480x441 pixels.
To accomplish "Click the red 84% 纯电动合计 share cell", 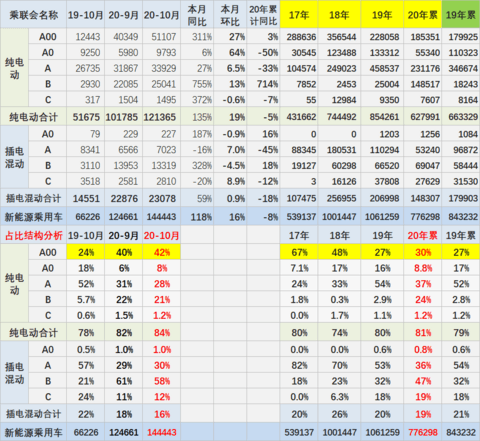I will coord(162,333).
